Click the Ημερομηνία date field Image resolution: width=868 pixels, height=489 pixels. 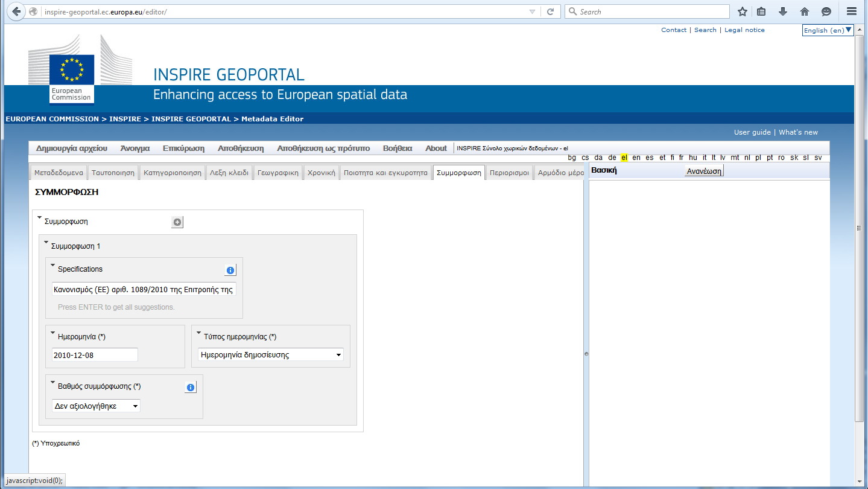pos(95,355)
